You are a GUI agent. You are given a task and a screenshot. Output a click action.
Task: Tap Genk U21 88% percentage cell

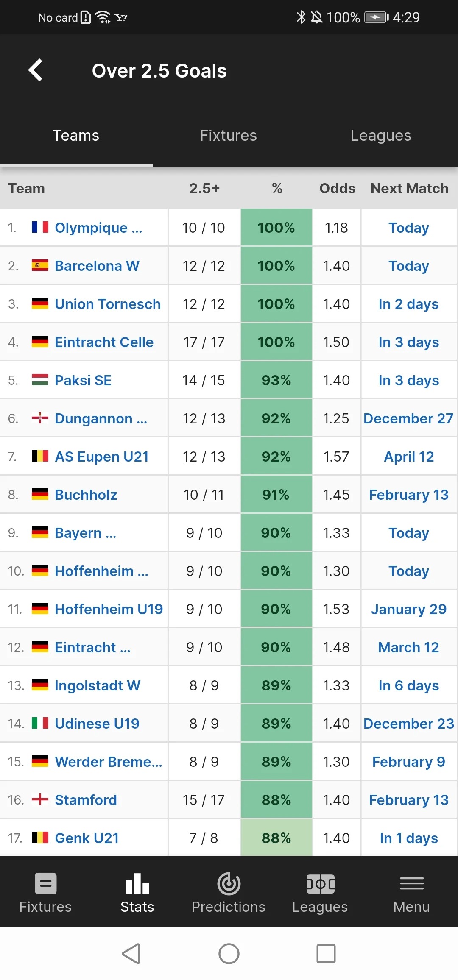(x=276, y=838)
